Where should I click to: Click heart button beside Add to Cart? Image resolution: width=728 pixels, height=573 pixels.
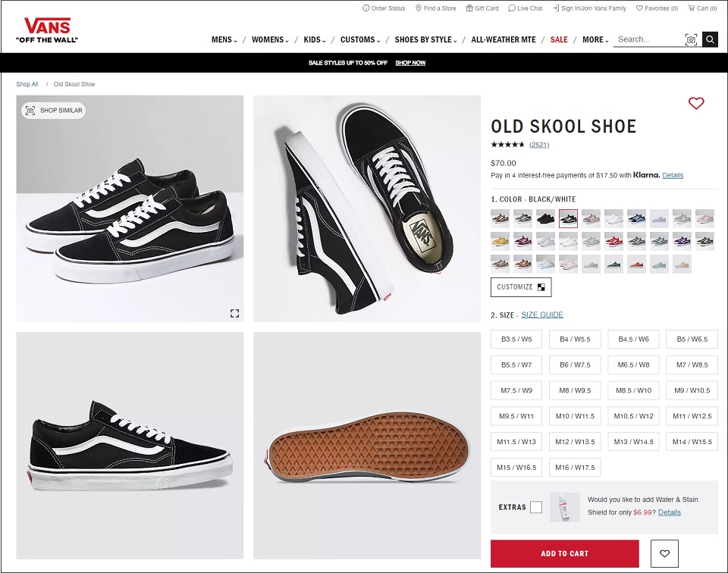[664, 553]
